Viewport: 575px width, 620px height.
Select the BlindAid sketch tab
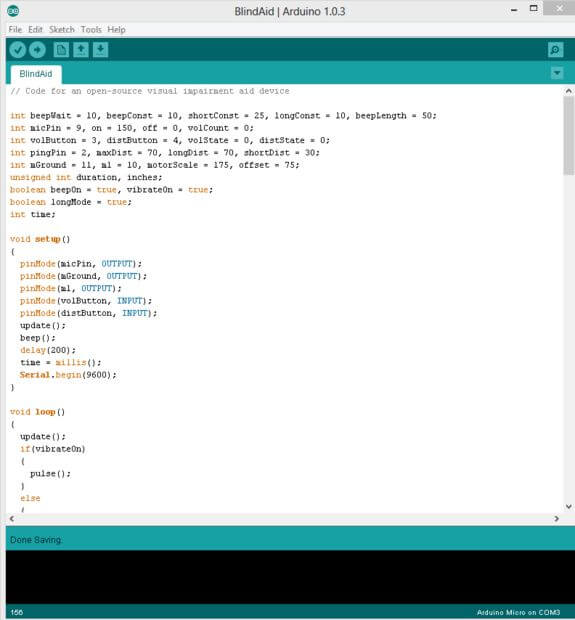click(36, 74)
